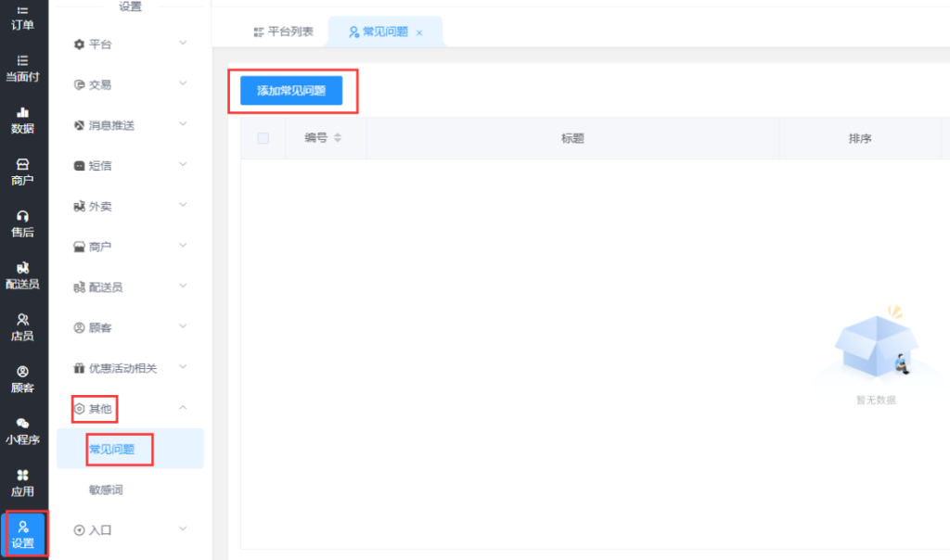The image size is (950, 560).
Task: Close the 常见问题 tab
Action: (419, 32)
